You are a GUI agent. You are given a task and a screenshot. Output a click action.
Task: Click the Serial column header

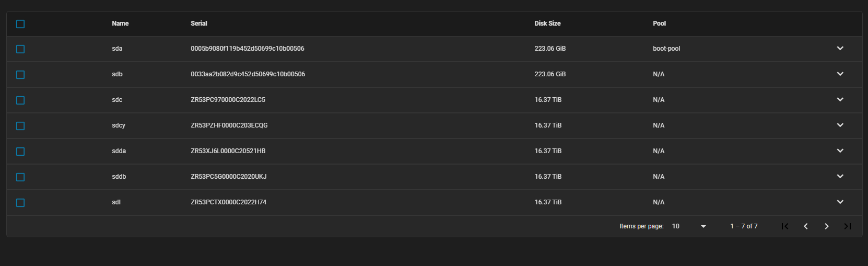(199, 24)
